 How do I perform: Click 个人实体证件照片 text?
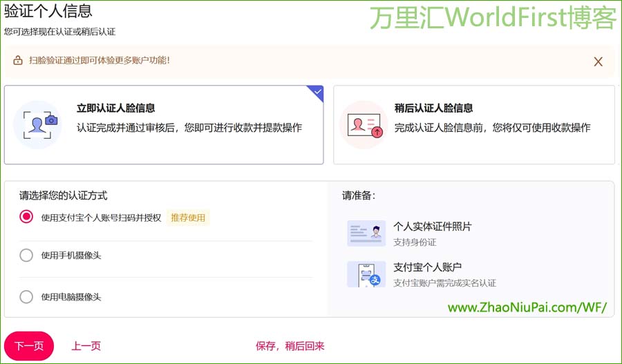click(x=433, y=227)
